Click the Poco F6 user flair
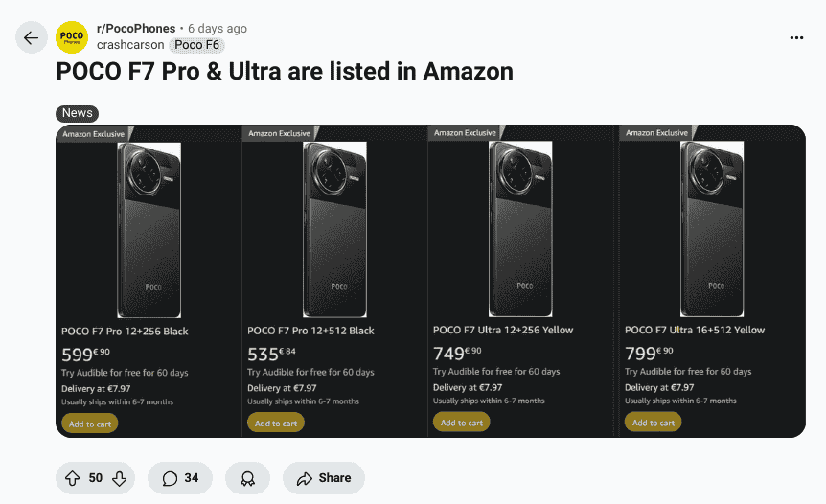This screenshot has width=826, height=504. click(x=196, y=45)
